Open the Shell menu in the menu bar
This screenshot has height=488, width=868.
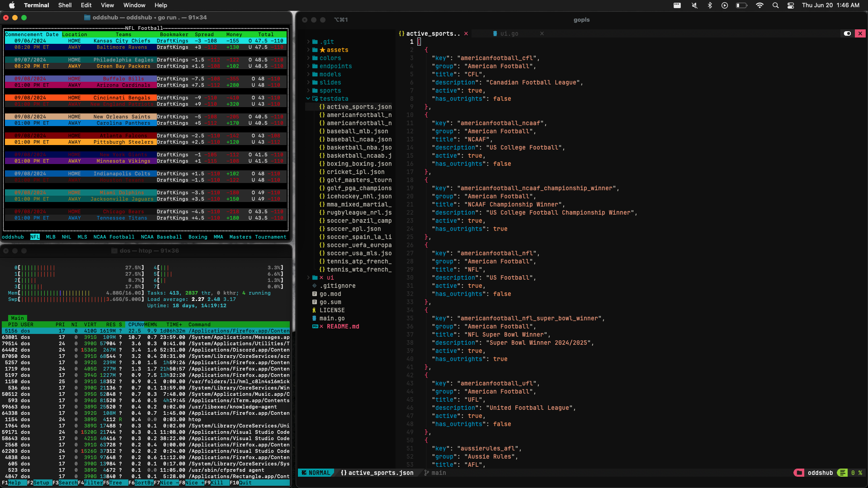[x=65, y=5]
